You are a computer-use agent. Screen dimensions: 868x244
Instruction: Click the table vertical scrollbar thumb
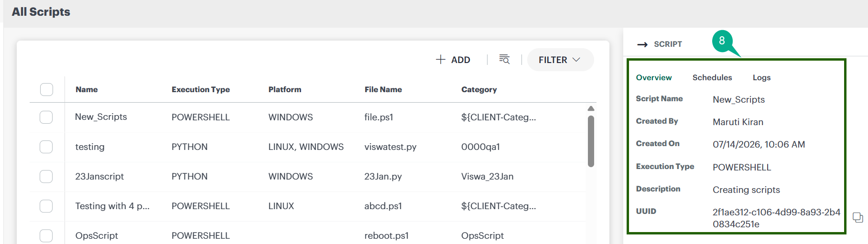pos(591,141)
